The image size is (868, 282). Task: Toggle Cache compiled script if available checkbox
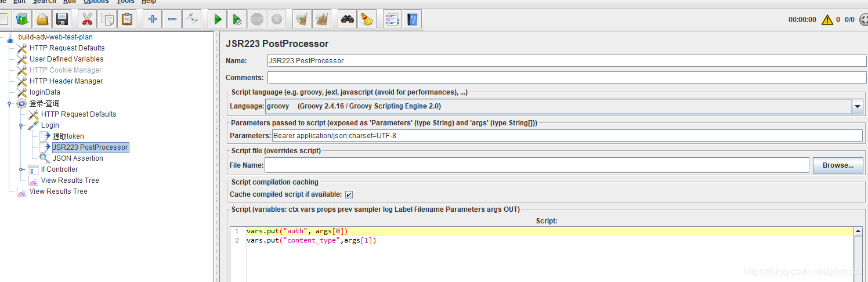point(349,194)
